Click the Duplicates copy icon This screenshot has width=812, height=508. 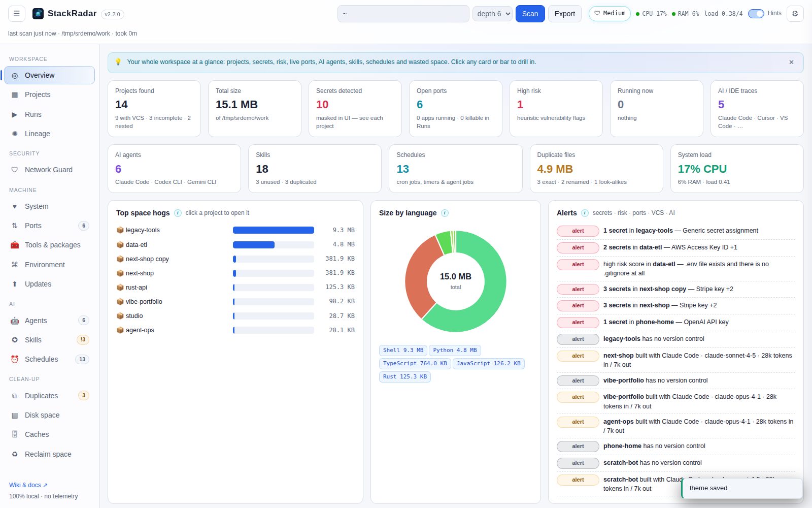15,396
